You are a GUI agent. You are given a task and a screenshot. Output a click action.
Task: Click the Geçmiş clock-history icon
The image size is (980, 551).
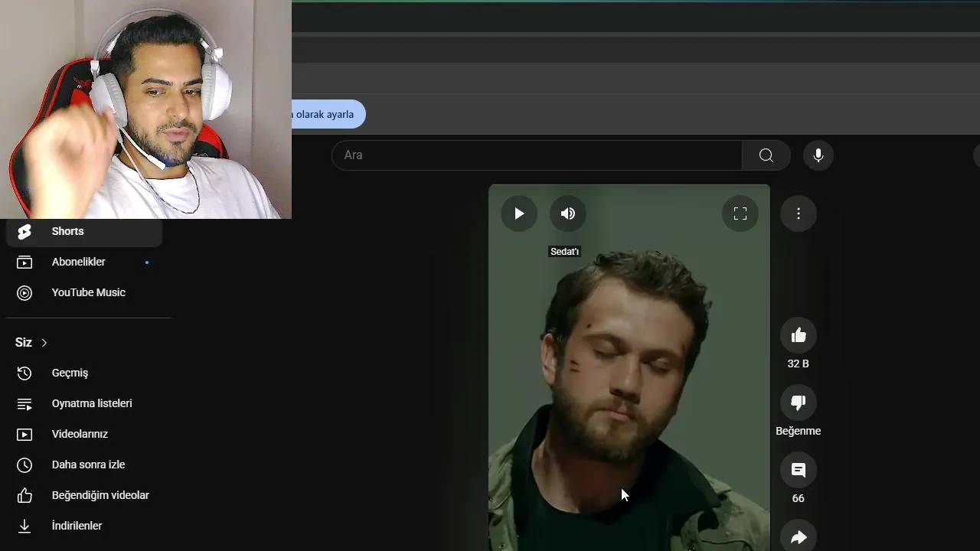click(x=24, y=373)
